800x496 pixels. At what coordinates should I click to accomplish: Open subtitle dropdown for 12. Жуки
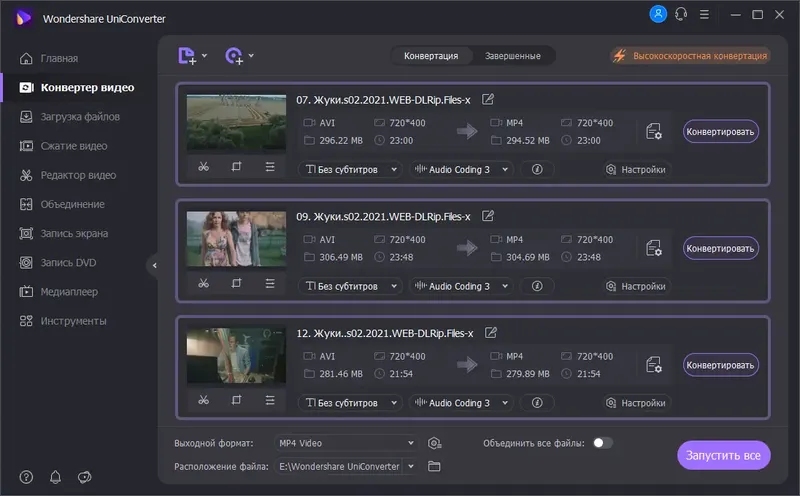pos(351,403)
